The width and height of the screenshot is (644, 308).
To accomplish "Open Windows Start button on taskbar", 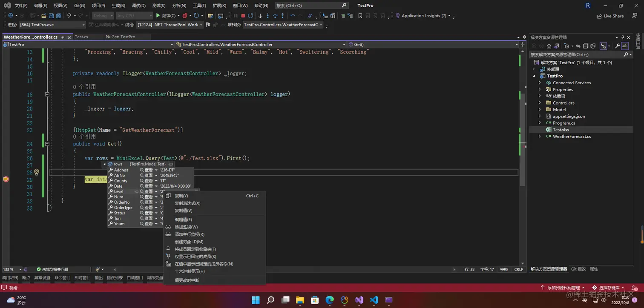I will pos(256,300).
